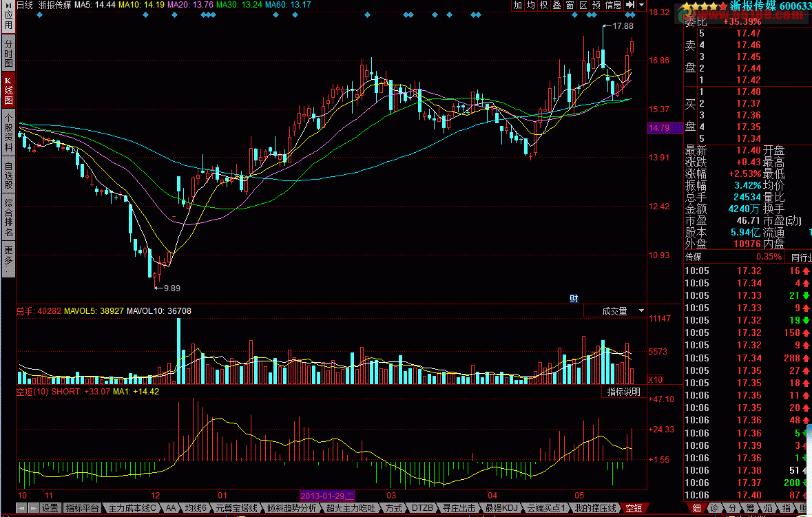Click the 2013-01-29 date label

[x=326, y=496]
